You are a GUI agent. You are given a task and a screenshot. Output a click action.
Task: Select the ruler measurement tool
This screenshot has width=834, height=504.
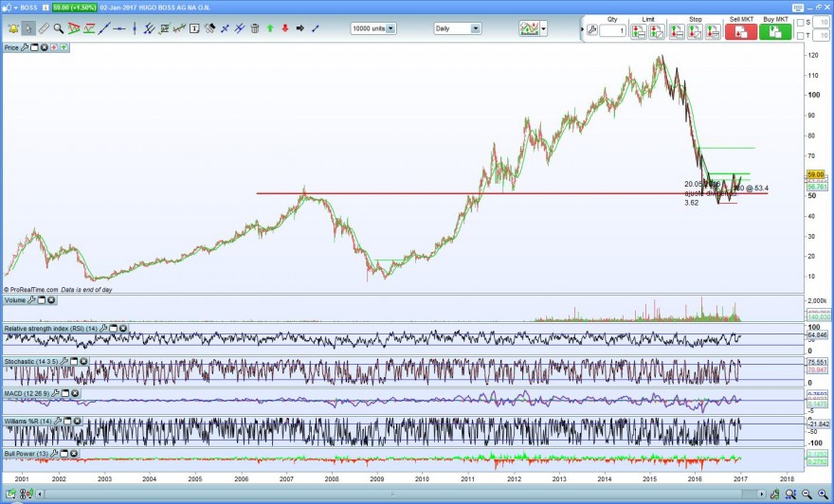click(x=44, y=28)
